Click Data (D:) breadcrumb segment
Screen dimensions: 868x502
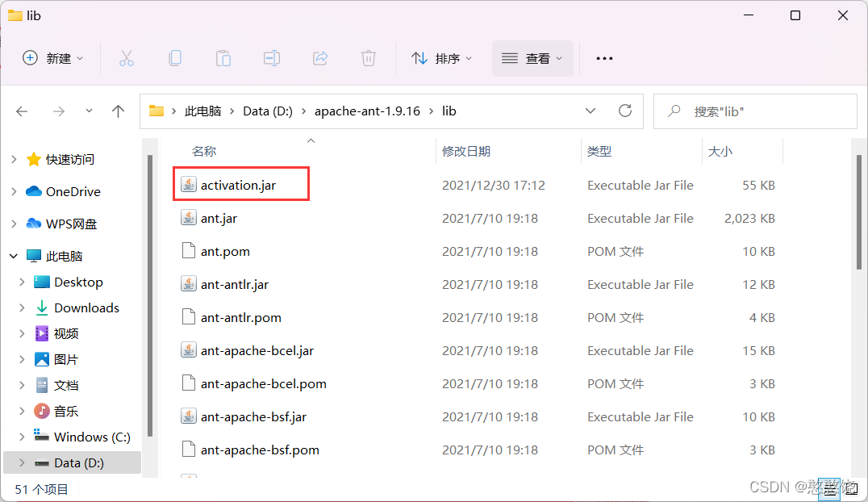(267, 111)
